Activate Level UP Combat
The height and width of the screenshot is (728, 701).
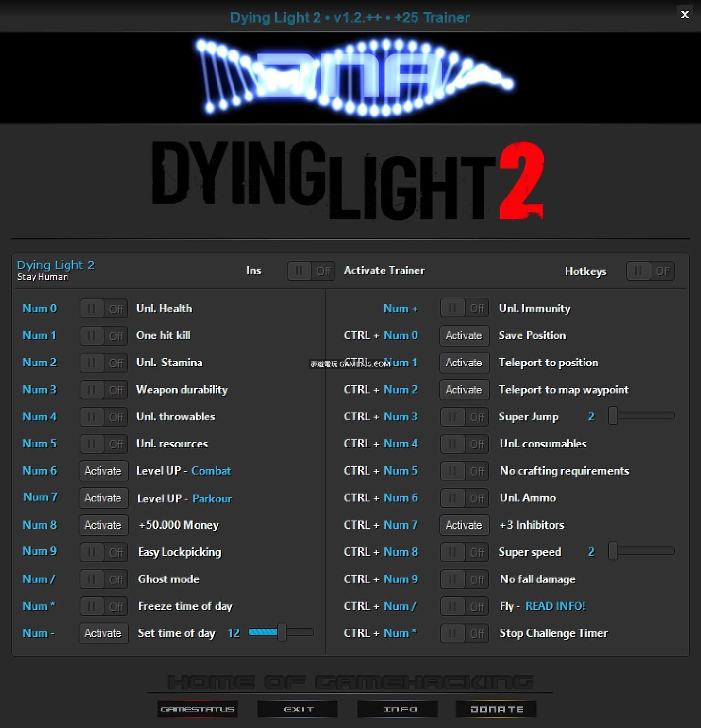pos(103,471)
